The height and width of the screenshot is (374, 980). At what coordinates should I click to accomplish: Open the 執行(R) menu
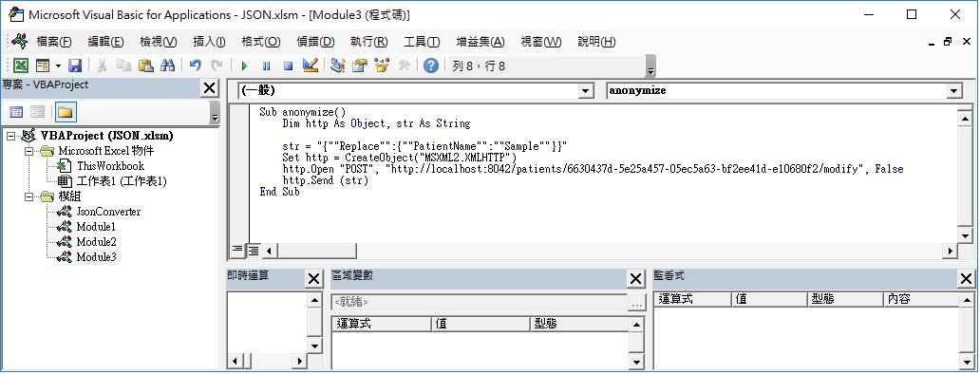coord(368,42)
